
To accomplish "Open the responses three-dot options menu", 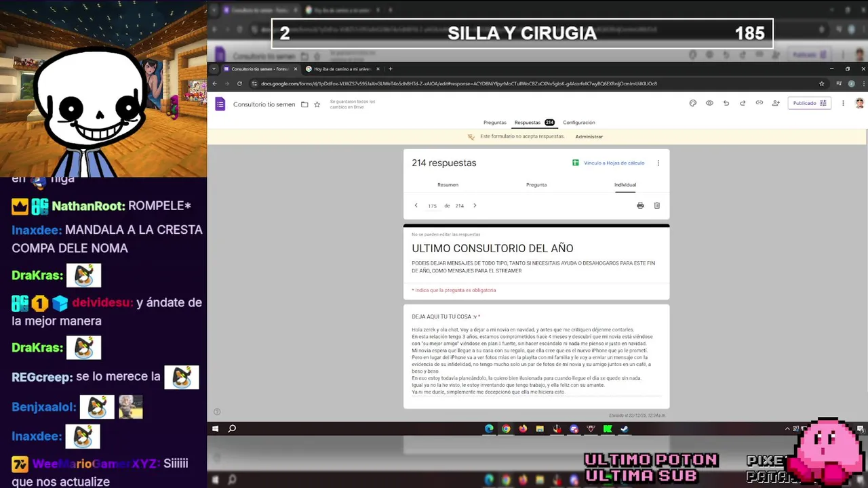I will click(658, 163).
